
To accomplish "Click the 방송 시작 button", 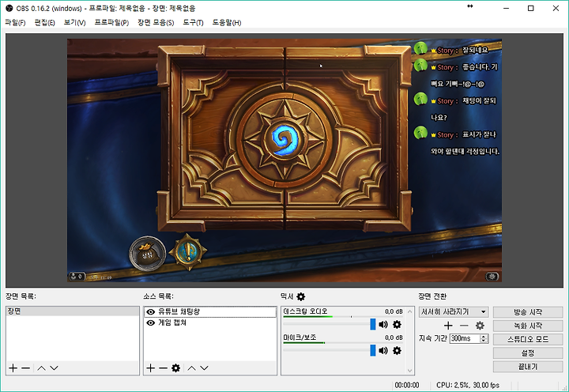I will (x=528, y=312).
